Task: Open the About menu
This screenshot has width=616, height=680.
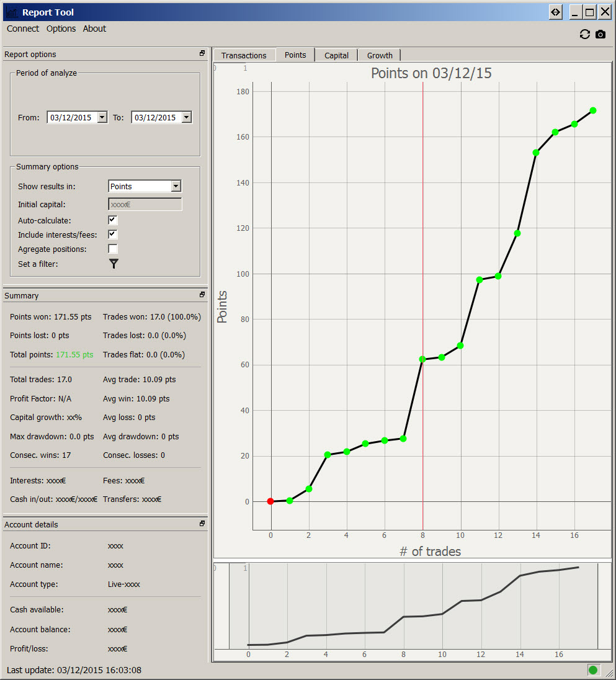Action: click(94, 29)
